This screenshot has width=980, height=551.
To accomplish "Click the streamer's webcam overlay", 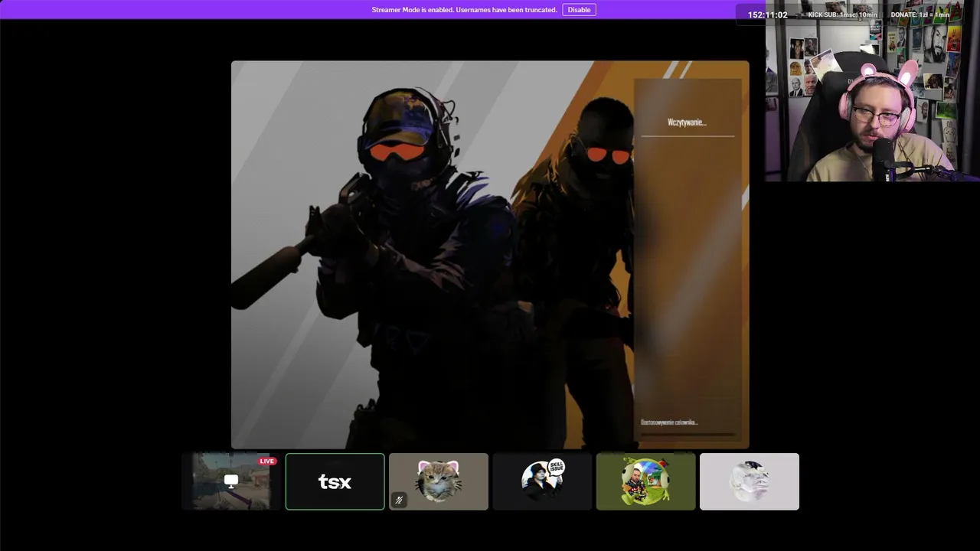I will 873,91.
